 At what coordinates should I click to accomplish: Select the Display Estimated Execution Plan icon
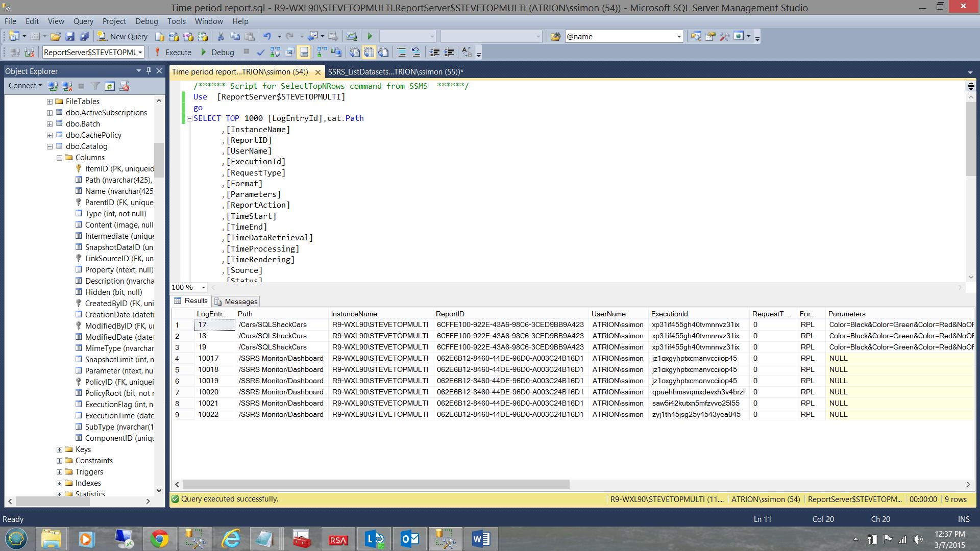[x=275, y=52]
